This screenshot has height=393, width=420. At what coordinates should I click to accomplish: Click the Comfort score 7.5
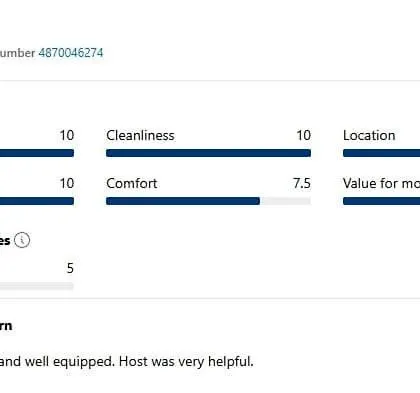[x=302, y=183]
